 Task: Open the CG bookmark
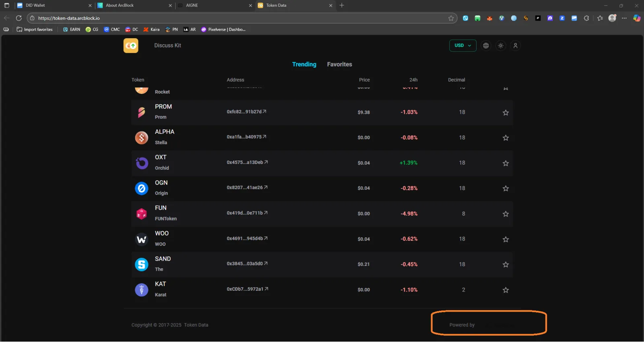pos(92,29)
